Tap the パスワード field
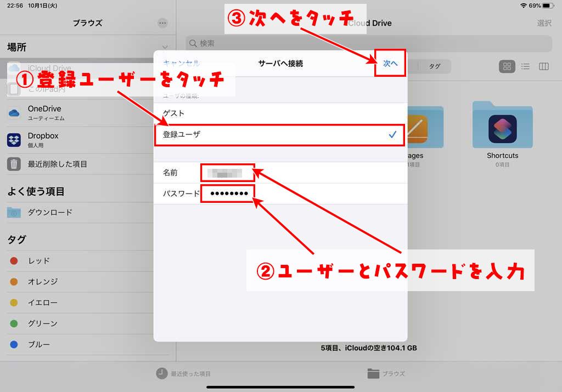Viewport: 562px width, 392px height. tap(280, 194)
